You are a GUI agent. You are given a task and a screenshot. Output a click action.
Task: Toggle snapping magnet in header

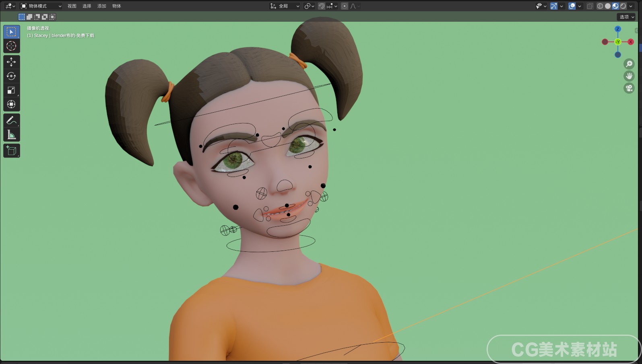322,6
